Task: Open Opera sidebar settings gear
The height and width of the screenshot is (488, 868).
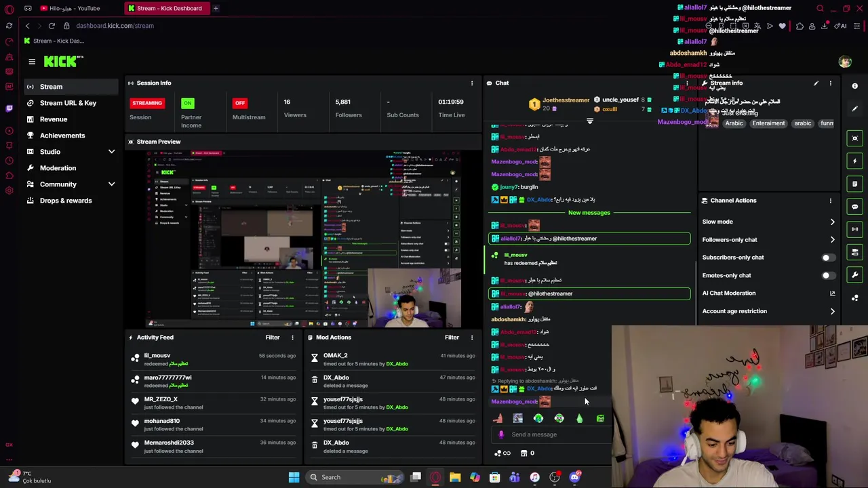Action: pos(9,190)
